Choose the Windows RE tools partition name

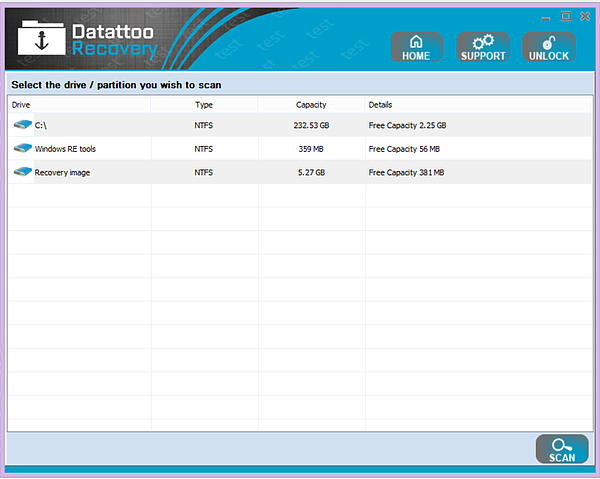(65, 149)
